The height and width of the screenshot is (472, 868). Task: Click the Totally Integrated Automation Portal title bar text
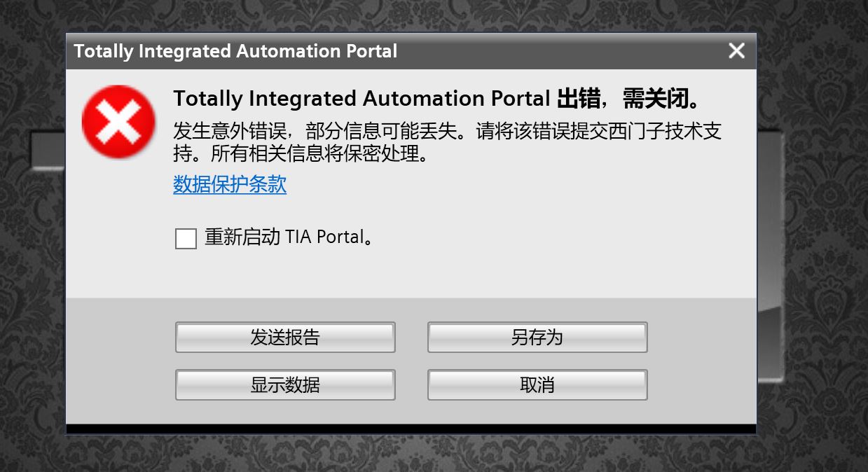click(235, 51)
